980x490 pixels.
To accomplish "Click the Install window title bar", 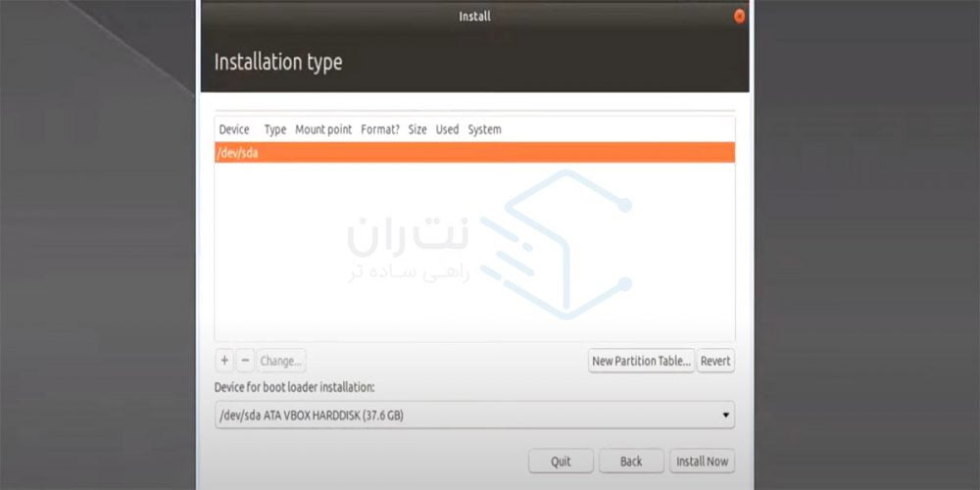I will (x=474, y=17).
